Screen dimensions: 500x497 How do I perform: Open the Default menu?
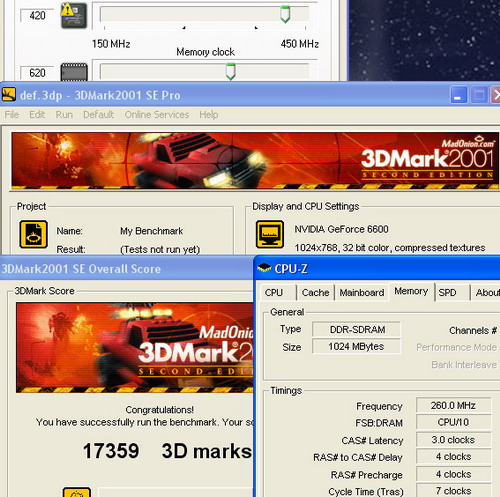pyautogui.click(x=98, y=115)
